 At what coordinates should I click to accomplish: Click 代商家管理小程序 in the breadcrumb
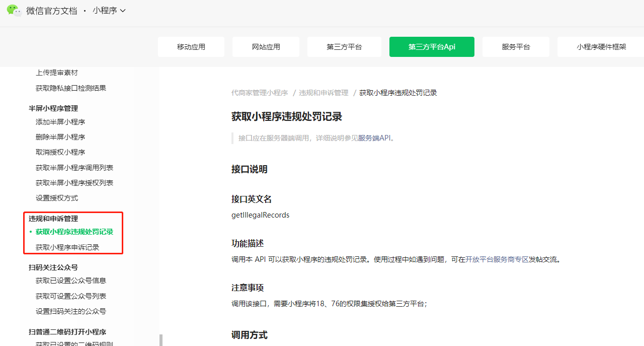coord(260,93)
